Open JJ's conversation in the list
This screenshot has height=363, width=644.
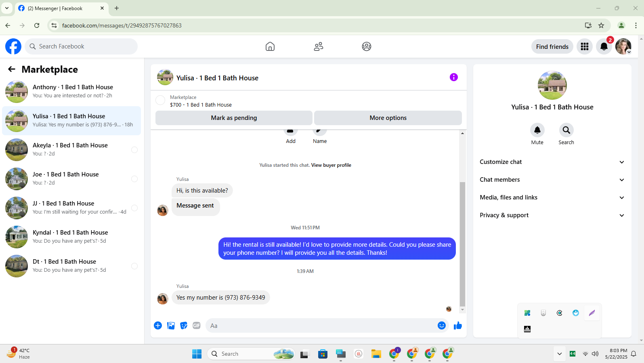[x=71, y=208]
